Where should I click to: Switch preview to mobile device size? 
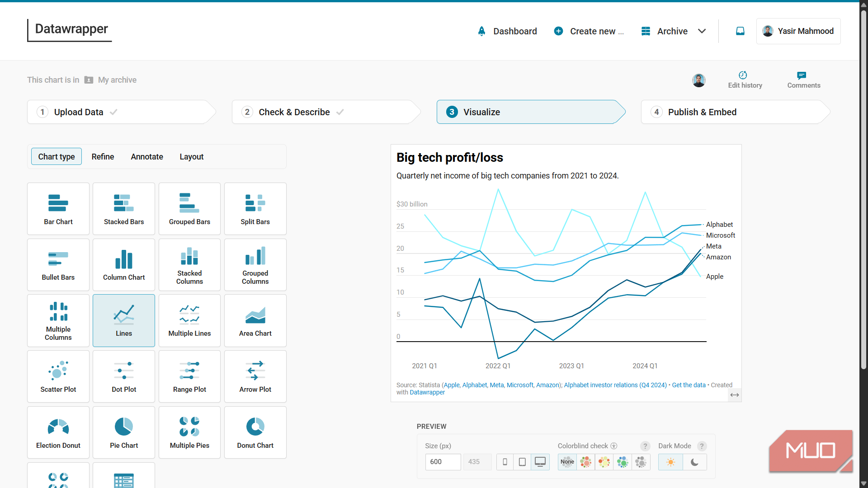pyautogui.click(x=505, y=462)
